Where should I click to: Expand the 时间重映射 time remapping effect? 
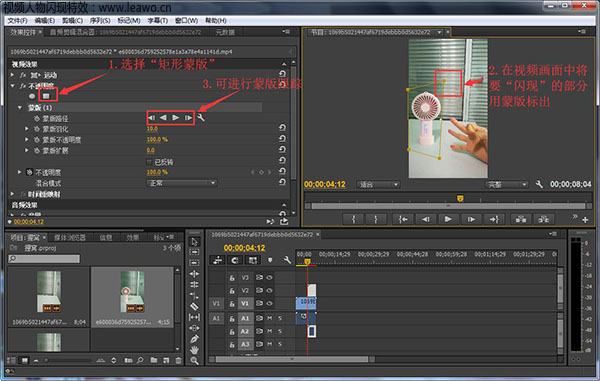pos(13,194)
